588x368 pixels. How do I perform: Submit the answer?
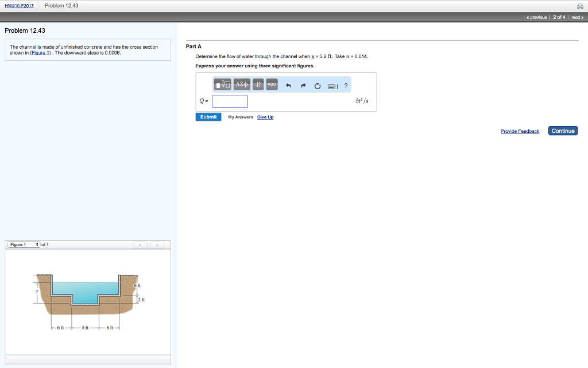[208, 117]
